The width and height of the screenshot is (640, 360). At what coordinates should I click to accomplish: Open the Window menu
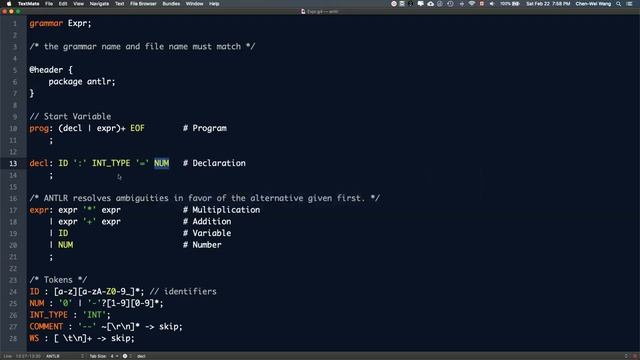[194, 4]
